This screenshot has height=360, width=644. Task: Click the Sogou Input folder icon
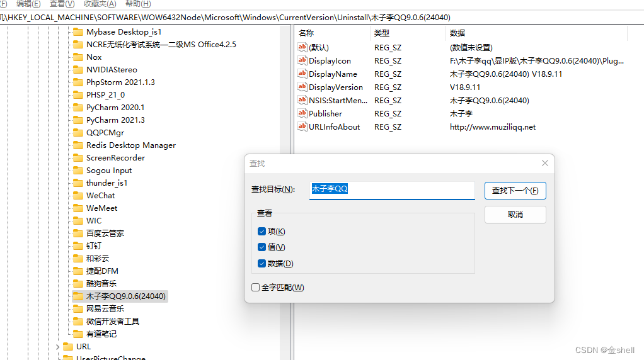click(x=78, y=171)
